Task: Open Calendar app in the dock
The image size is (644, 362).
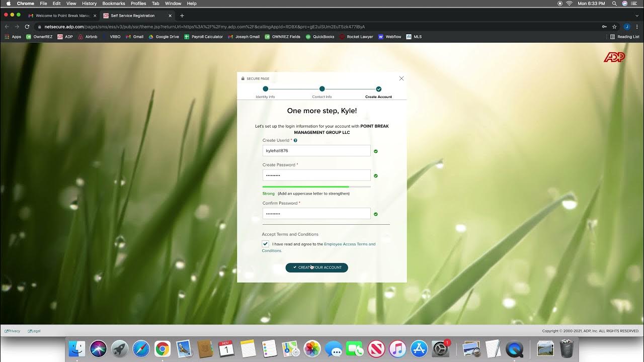Action: coord(226,348)
